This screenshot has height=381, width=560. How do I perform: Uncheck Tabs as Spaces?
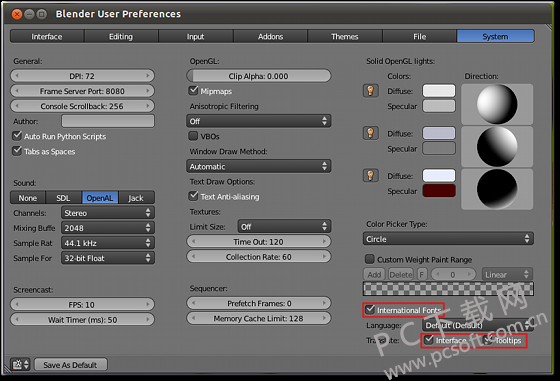17,151
